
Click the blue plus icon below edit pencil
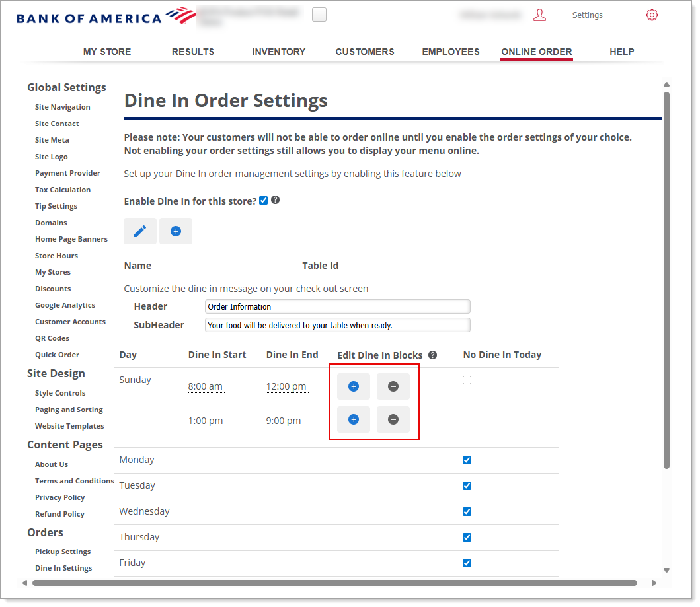click(175, 231)
